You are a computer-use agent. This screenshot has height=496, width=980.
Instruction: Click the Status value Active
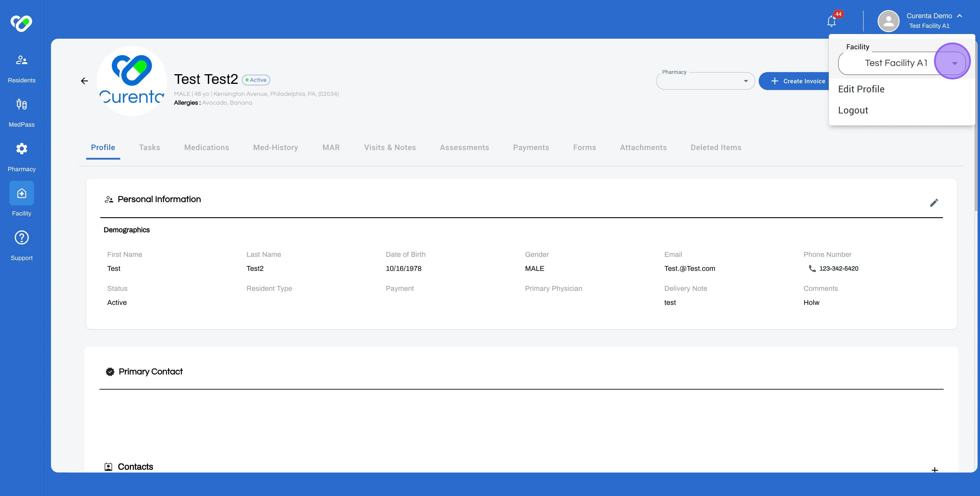pos(117,303)
